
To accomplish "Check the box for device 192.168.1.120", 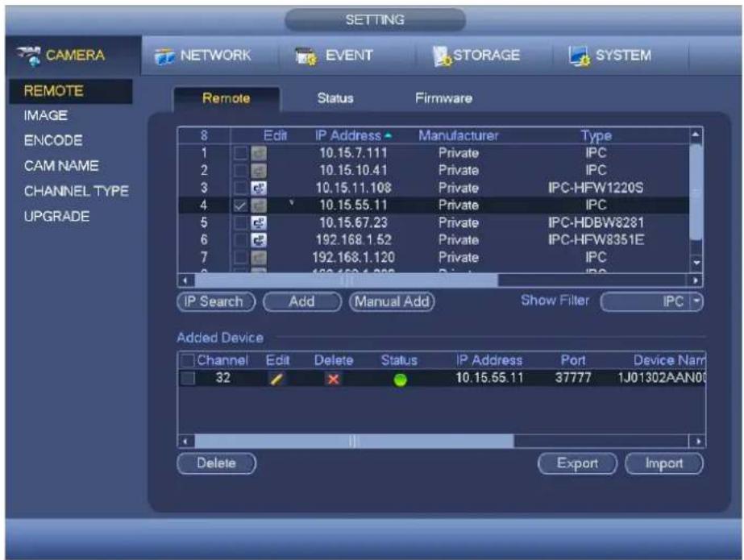I will click(240, 258).
